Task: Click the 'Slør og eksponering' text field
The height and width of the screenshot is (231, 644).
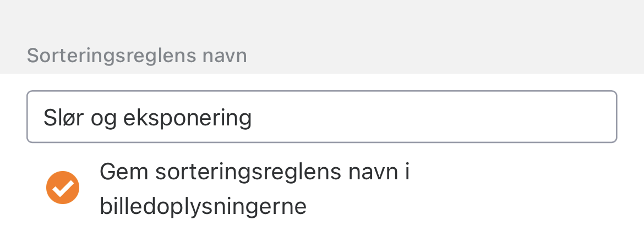Action: point(321,117)
